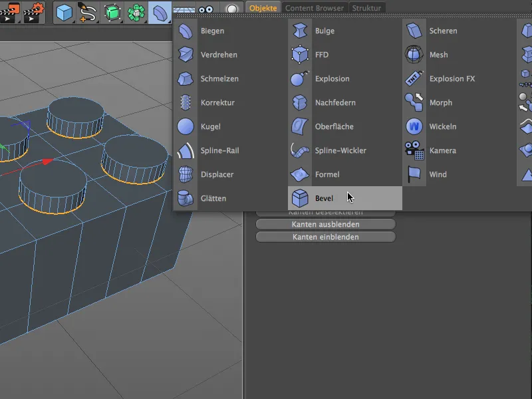Select the Verdrehen deformer icon
Viewport: 532px width, 399px height.
[186, 55]
